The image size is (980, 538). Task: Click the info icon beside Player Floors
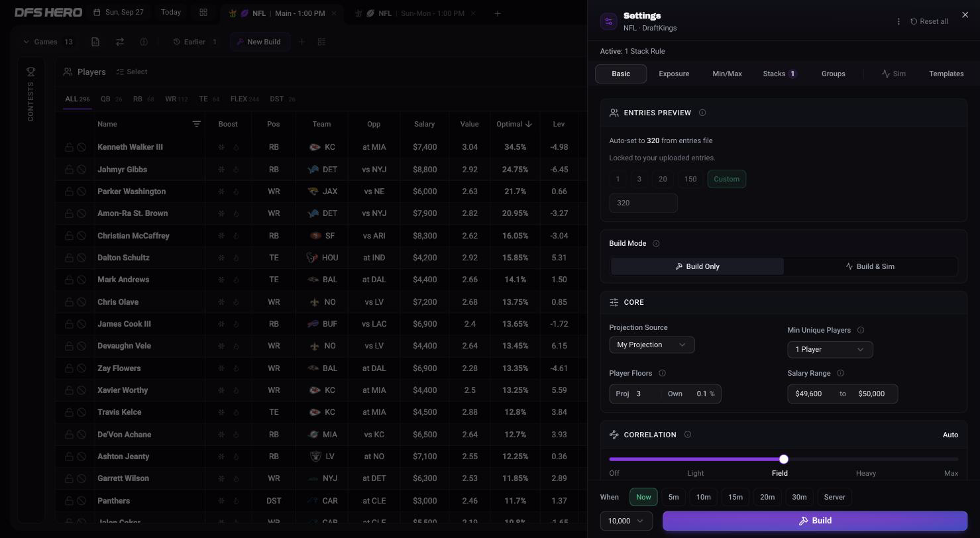(x=662, y=373)
